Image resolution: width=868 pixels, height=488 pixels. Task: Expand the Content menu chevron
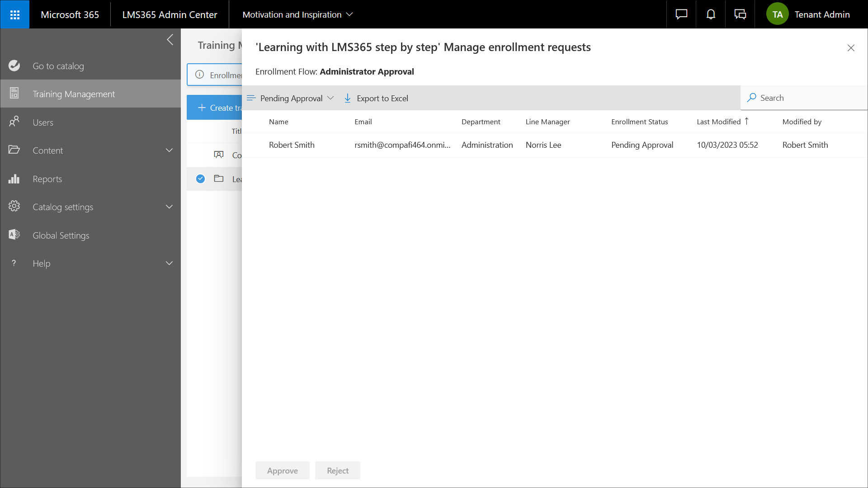(169, 150)
